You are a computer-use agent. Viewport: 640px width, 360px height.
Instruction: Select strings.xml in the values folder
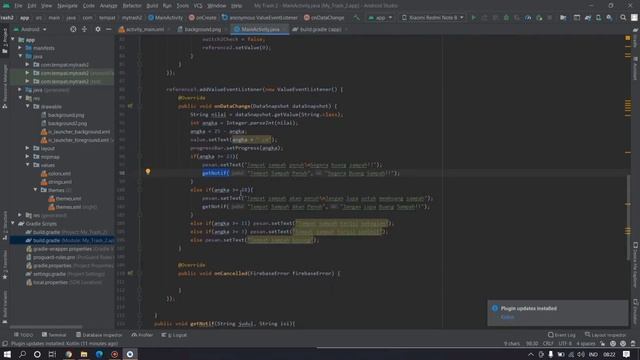pos(60,182)
